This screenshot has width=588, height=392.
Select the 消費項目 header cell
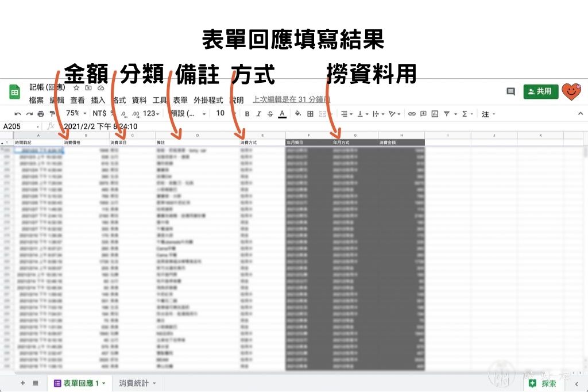pyautogui.click(x=133, y=143)
